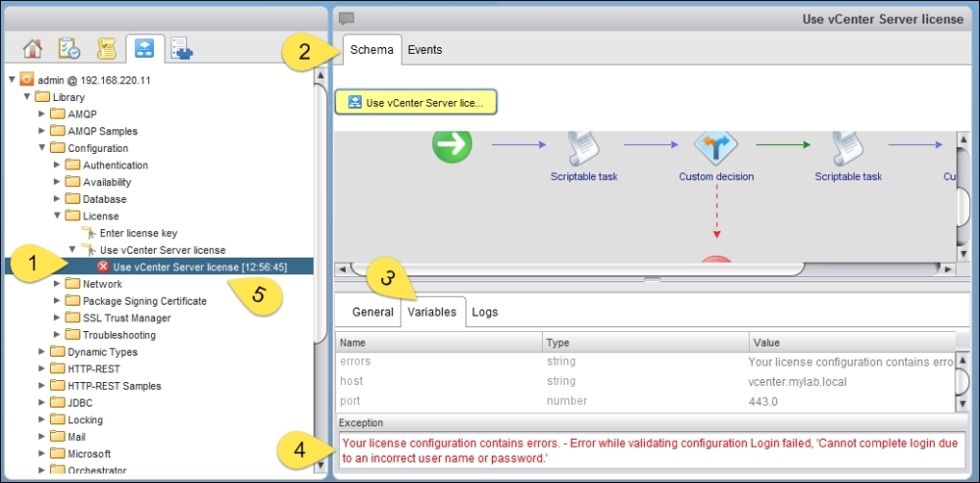
Task: Click the green start arrow node
Action: coord(452,144)
